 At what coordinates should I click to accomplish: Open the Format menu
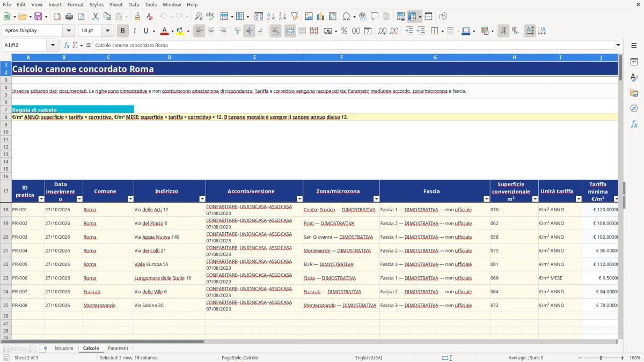(75, 4)
